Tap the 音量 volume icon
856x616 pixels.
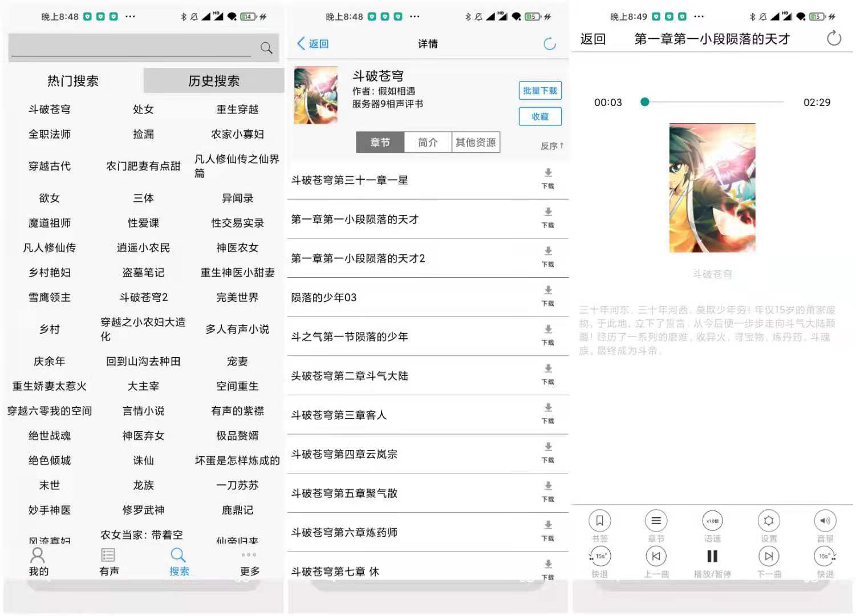coord(825,520)
